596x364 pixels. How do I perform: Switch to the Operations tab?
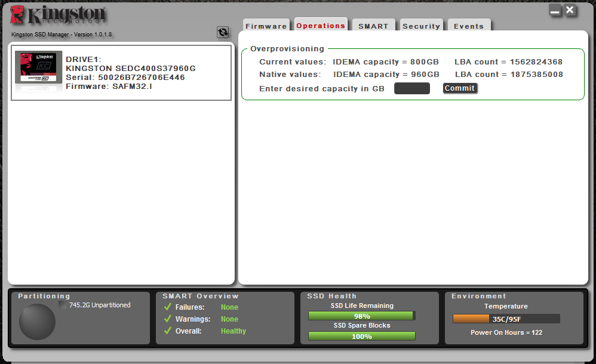[321, 26]
